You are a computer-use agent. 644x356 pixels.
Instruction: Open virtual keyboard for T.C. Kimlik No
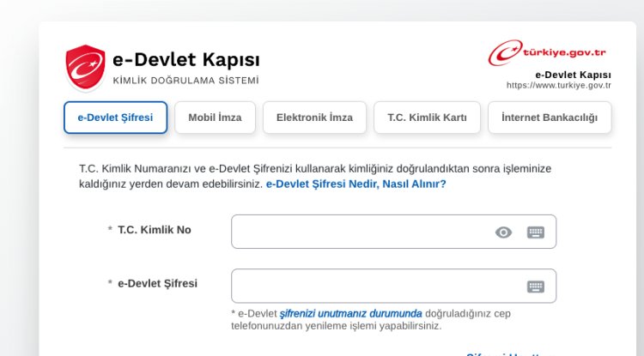(x=536, y=232)
